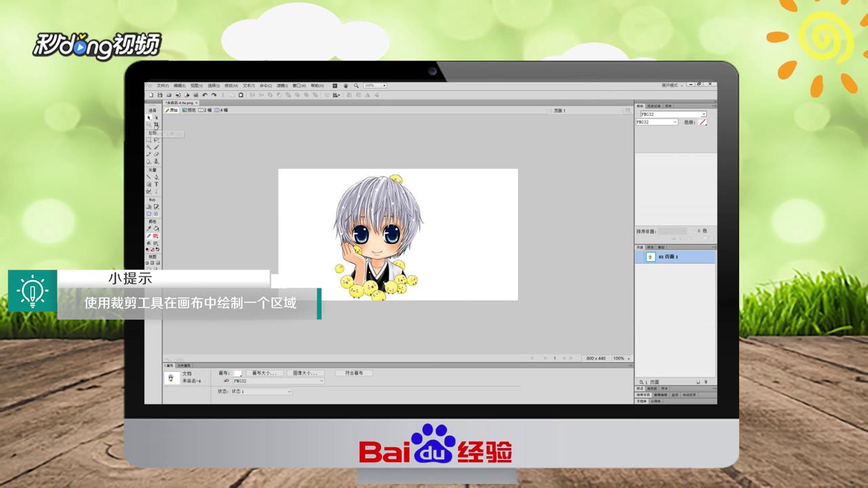Select the 01 页面 1 row in Pages panel

(675, 257)
